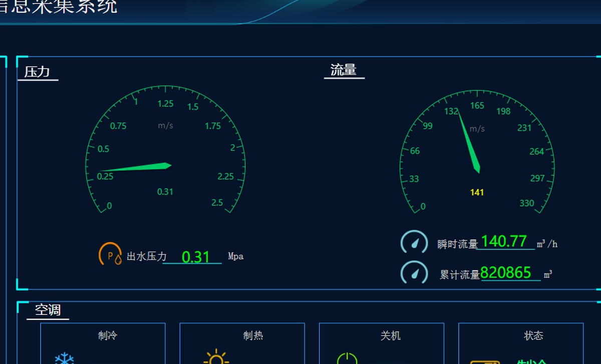Choose the 关机 shutdown card
The width and height of the screenshot is (601, 364).
point(382,343)
